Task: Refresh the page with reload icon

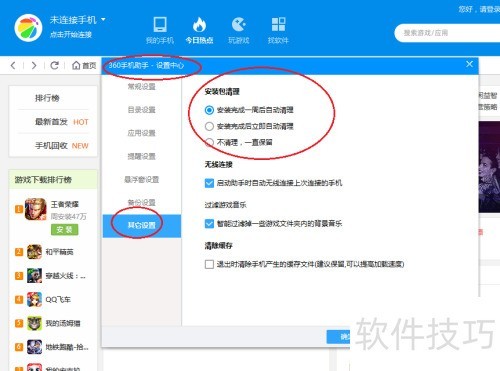Action: [x=55, y=65]
